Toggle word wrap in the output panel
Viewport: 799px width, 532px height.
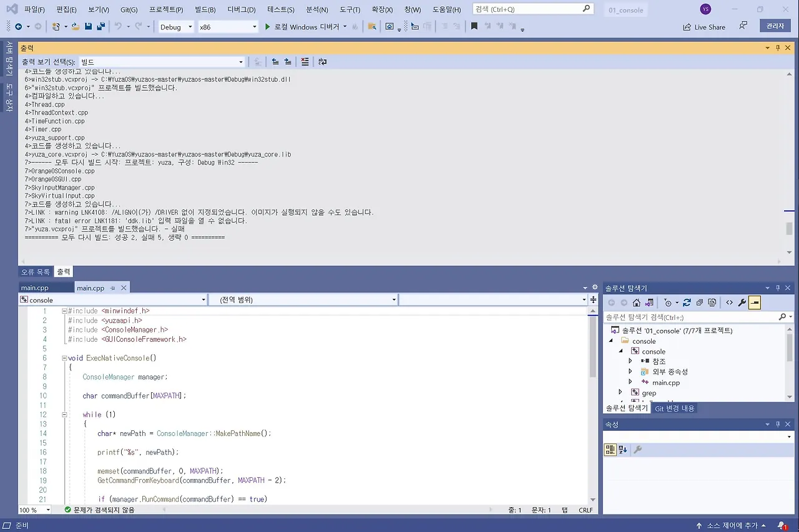(322, 62)
